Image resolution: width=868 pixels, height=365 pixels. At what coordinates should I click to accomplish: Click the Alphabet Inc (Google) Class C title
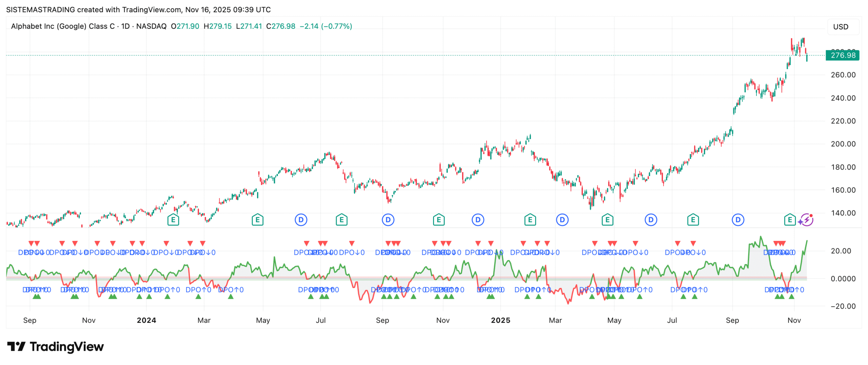click(63, 26)
